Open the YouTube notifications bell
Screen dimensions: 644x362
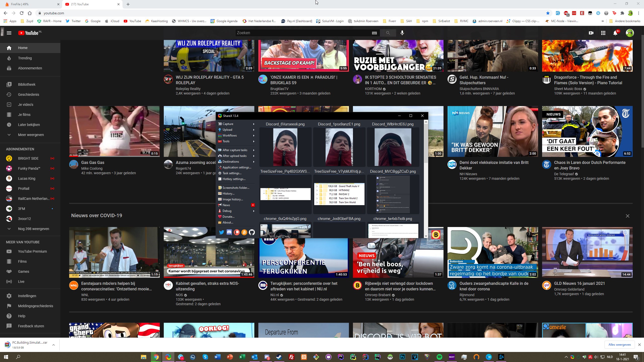pyautogui.click(x=615, y=33)
